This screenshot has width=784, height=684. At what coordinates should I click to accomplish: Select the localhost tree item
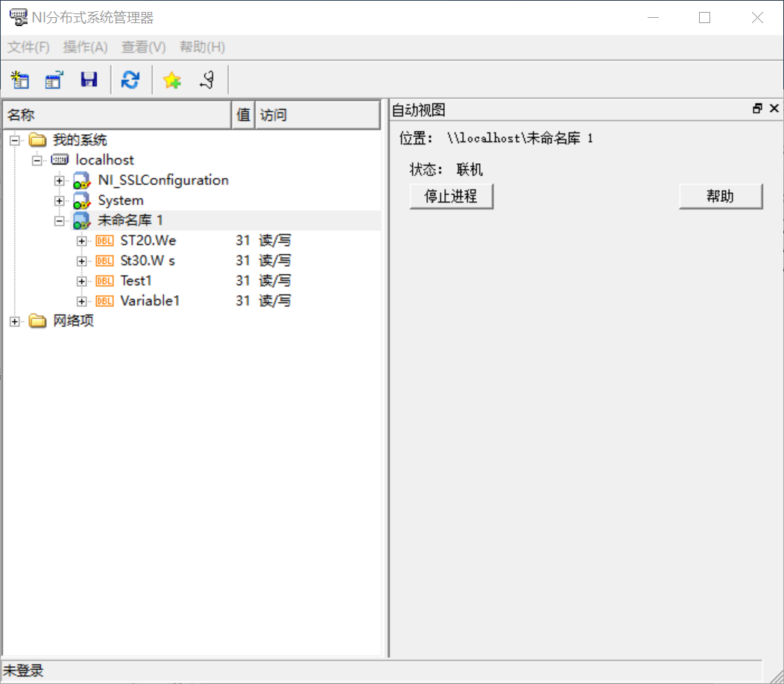pos(105,160)
